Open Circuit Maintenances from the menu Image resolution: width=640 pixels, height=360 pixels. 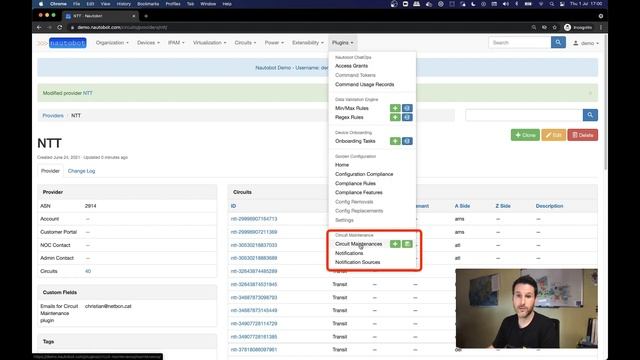click(x=358, y=244)
